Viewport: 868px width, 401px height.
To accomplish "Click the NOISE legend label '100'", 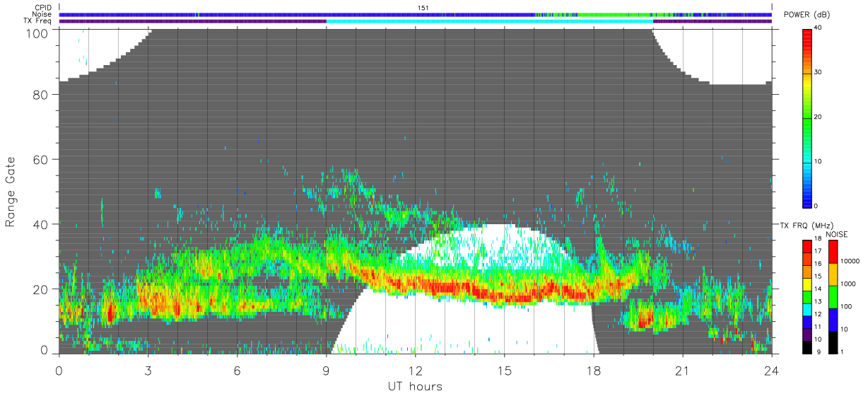I will (x=847, y=306).
